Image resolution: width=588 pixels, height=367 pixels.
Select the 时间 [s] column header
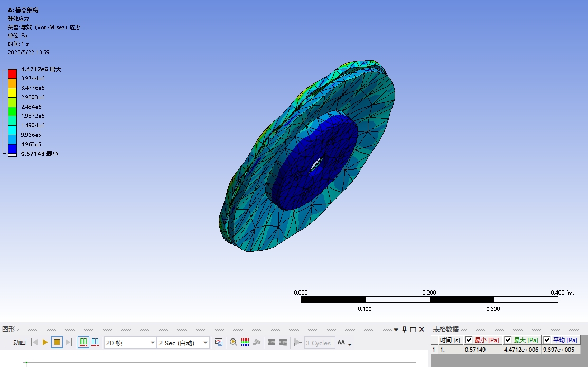[x=450, y=340]
